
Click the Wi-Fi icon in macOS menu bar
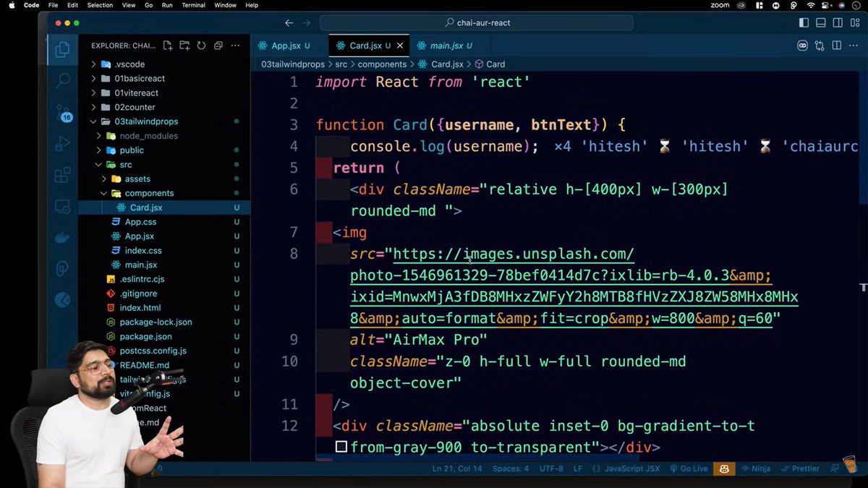click(x=811, y=5)
